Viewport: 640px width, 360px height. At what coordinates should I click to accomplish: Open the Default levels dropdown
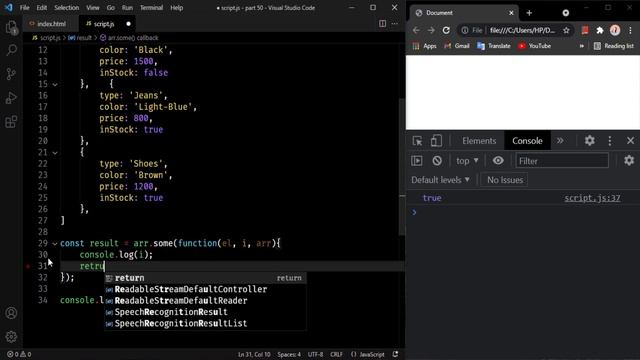(440, 180)
